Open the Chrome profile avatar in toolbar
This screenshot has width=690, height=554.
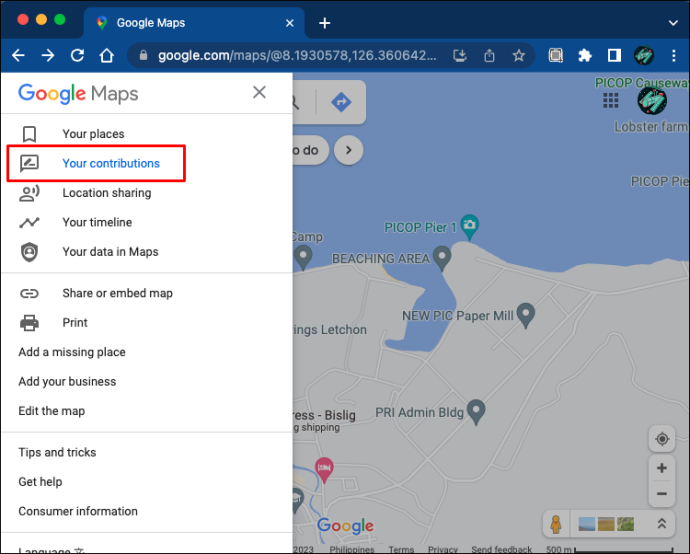644,55
